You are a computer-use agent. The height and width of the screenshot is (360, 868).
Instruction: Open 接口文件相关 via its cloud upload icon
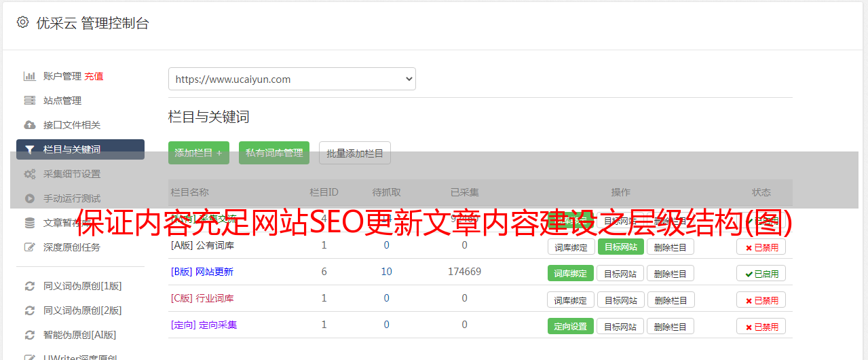pos(30,125)
